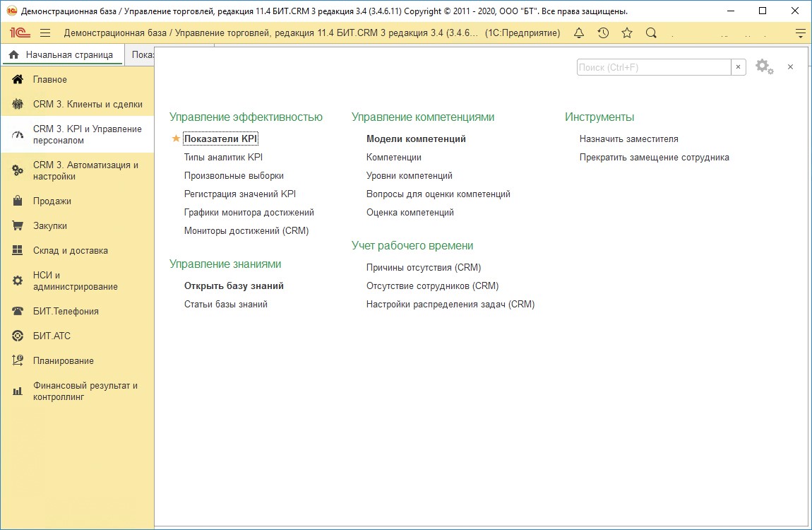
Task: Click the cart icon for Закупки
Action: (18, 226)
